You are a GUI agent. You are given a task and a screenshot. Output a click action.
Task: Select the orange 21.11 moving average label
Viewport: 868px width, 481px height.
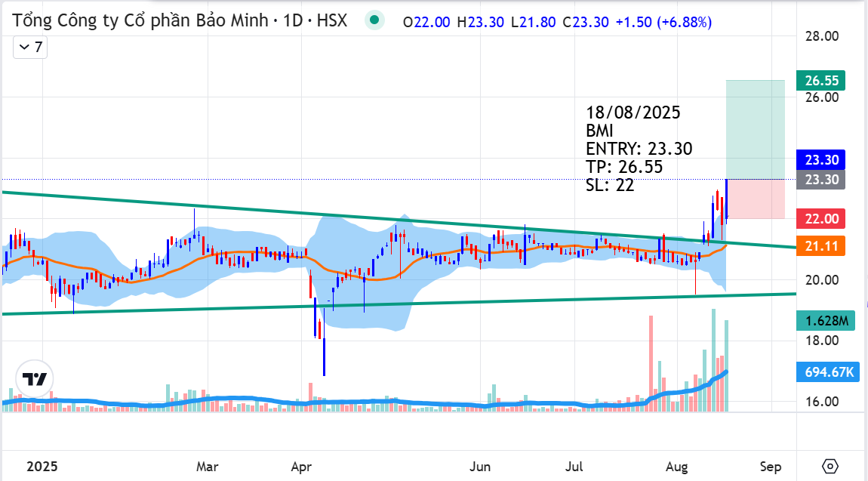821,245
